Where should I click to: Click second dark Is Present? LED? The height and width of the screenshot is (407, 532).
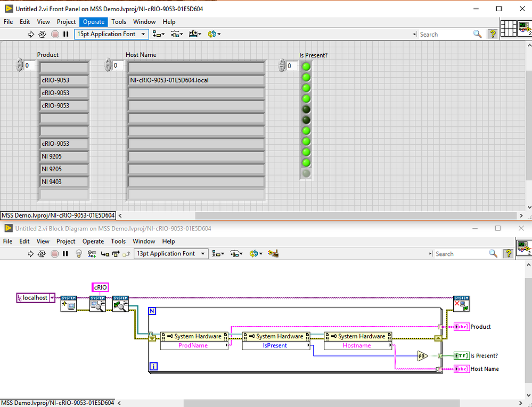[306, 120]
